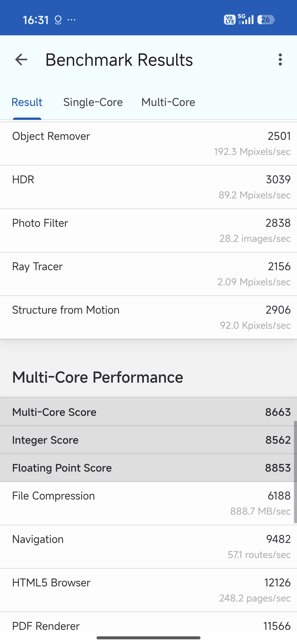Tap the notification dots in status bar

(x=71, y=20)
